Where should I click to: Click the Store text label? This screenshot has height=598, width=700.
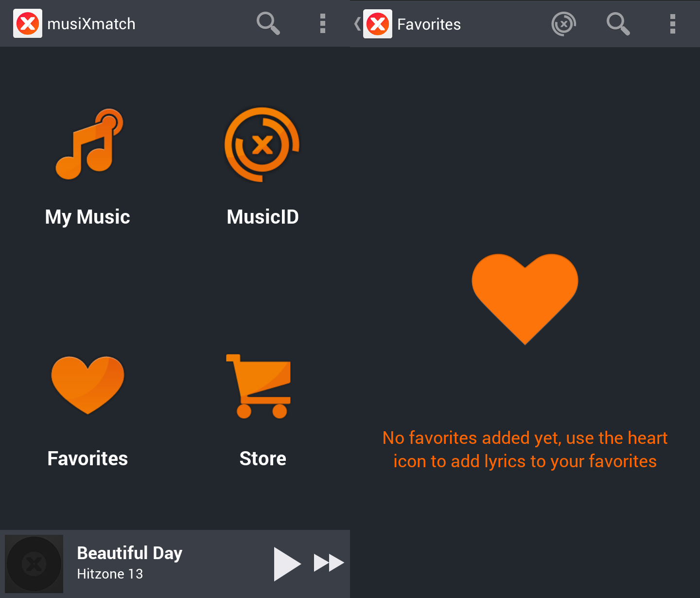263,458
